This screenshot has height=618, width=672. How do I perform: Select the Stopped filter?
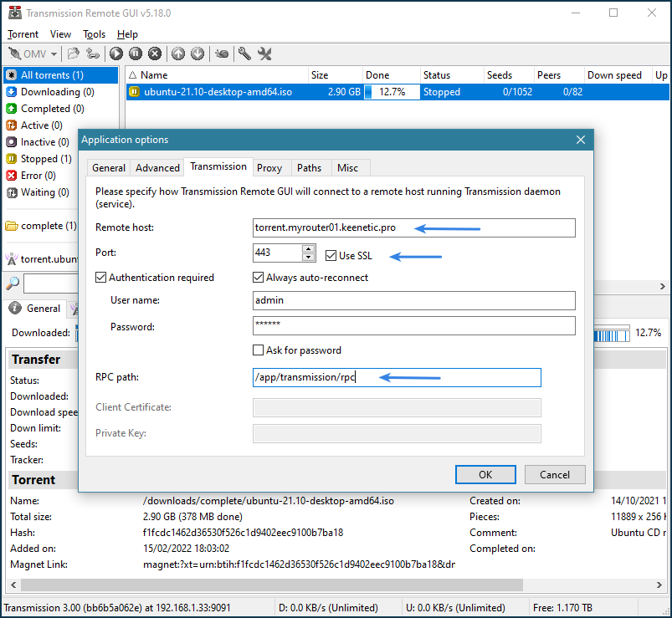(x=39, y=159)
